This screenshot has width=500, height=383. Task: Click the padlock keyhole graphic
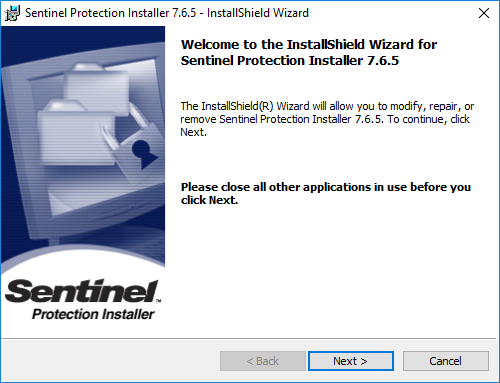tap(144, 154)
